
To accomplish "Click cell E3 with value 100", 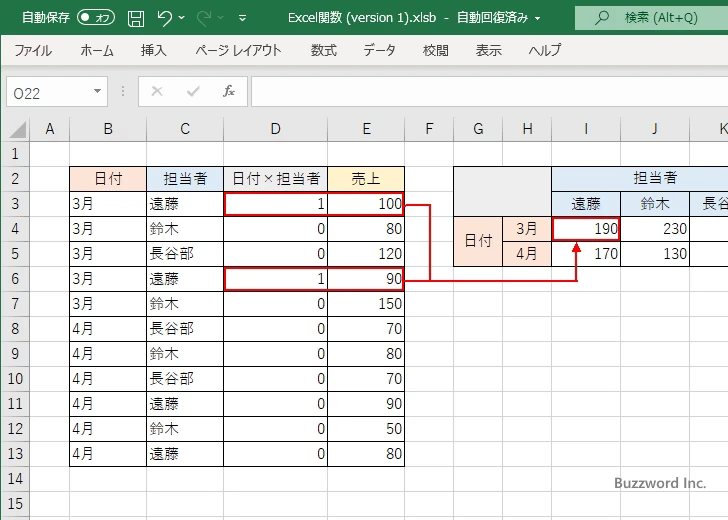I will coord(366,204).
